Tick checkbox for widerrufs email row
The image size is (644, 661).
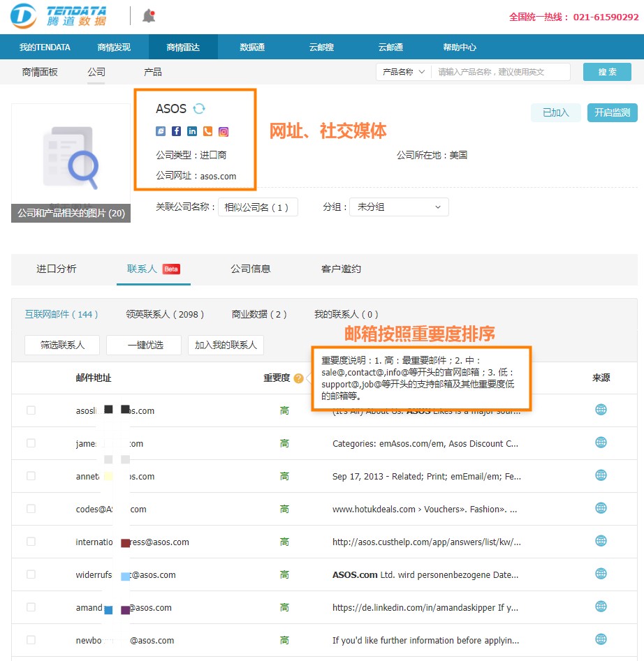point(31,574)
